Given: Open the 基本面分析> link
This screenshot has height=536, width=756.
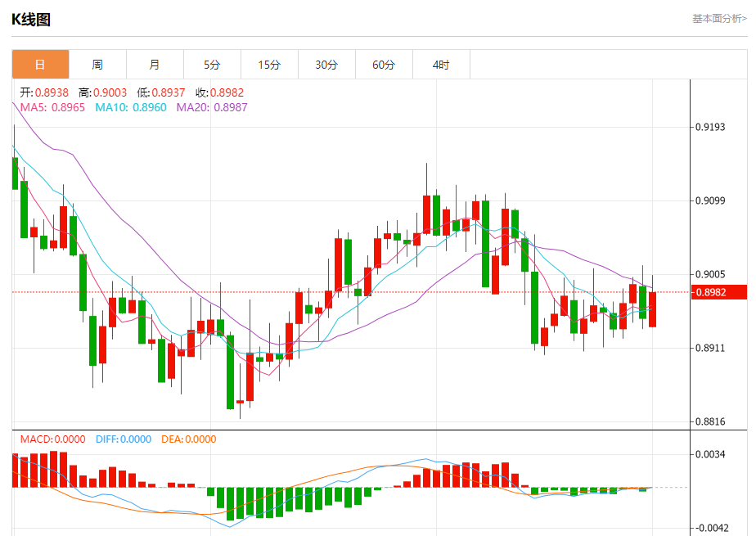Looking at the screenshot, I should pos(719,19).
